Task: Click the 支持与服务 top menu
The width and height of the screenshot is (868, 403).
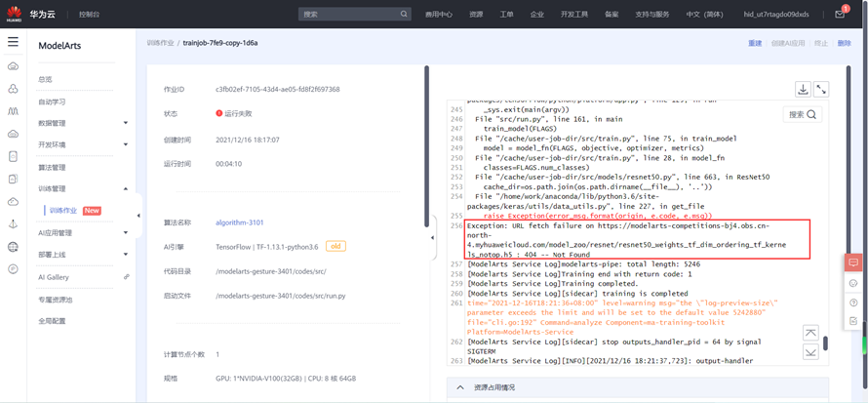Action: tap(652, 15)
